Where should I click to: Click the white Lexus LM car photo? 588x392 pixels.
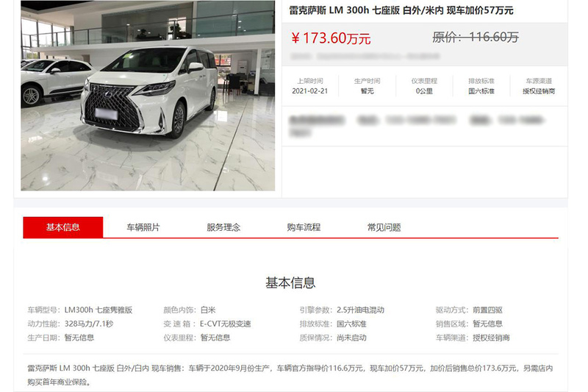point(148,96)
